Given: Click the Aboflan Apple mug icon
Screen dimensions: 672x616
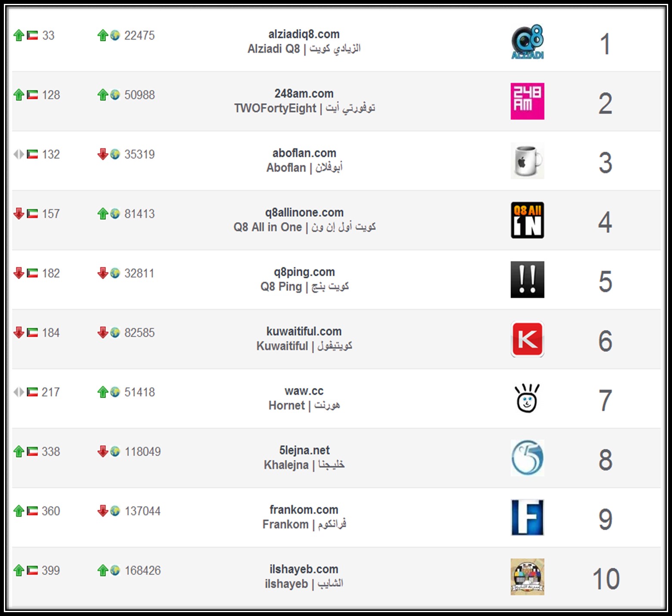Looking at the screenshot, I should pyautogui.click(x=527, y=161).
